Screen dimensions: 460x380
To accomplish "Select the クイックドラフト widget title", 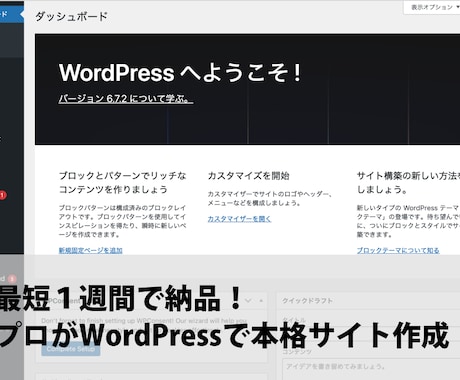I will (x=307, y=301).
